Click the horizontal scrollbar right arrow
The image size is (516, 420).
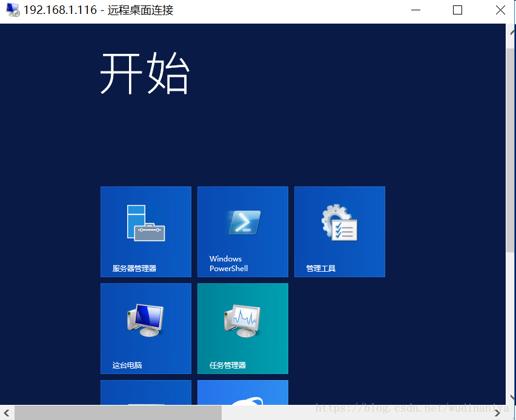coord(498,413)
